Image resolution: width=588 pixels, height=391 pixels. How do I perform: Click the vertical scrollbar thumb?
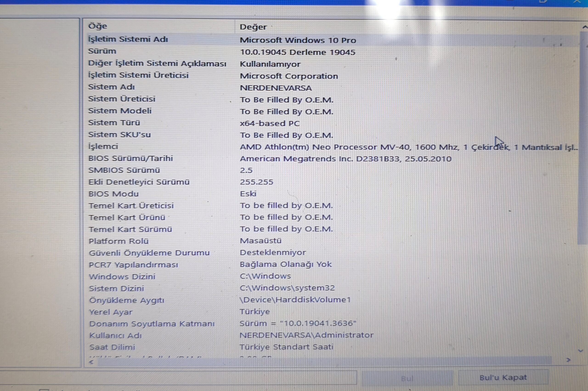pos(582,138)
